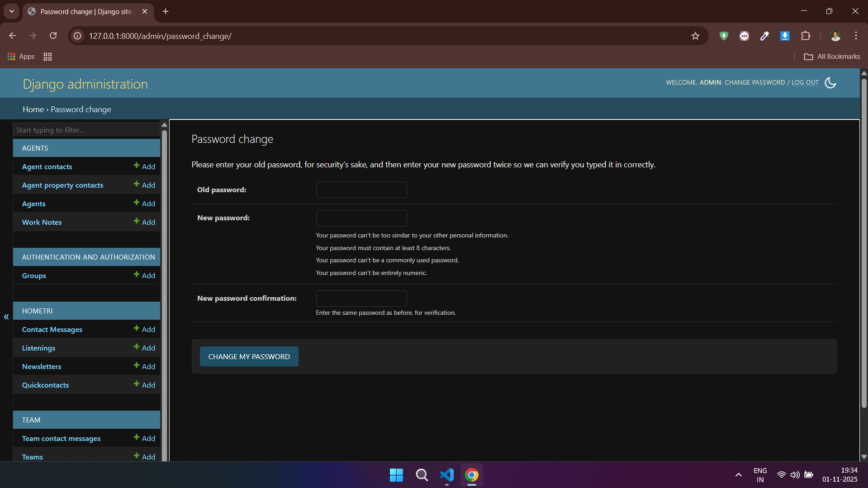Open the Authentication and Authorization section
Screen dimensions: 868x488
[x=88, y=257]
